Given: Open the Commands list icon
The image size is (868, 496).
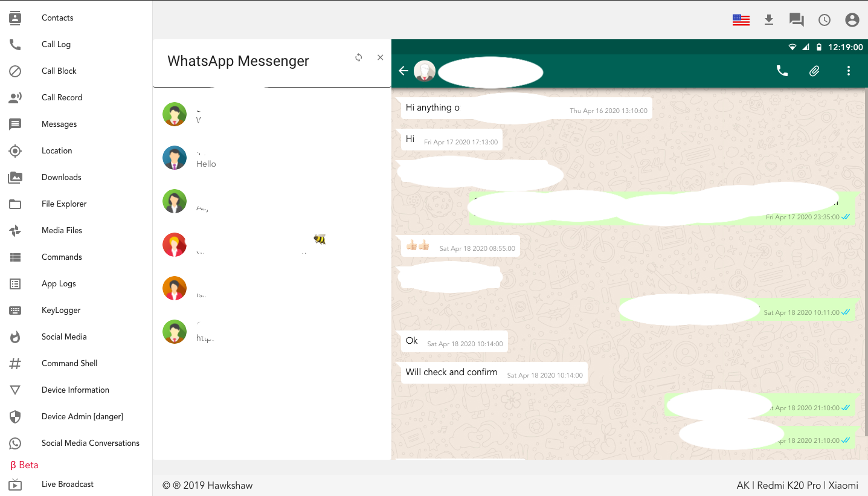Looking at the screenshot, I should [x=15, y=257].
